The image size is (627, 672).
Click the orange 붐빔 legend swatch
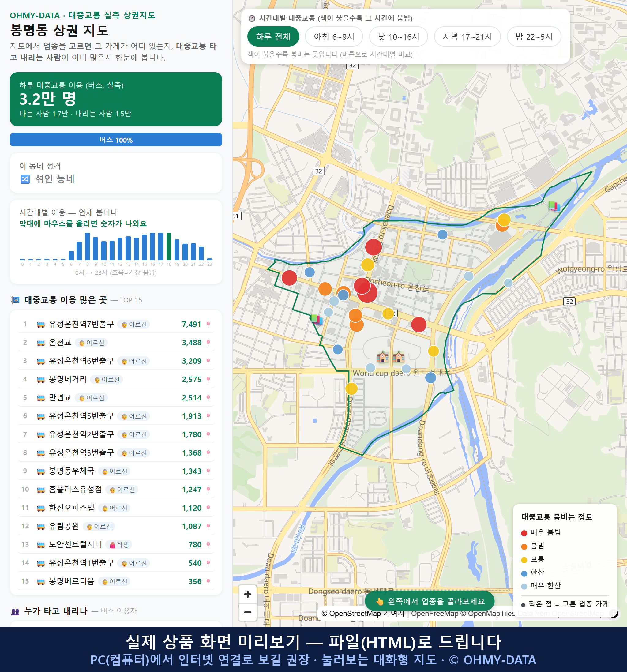524,546
